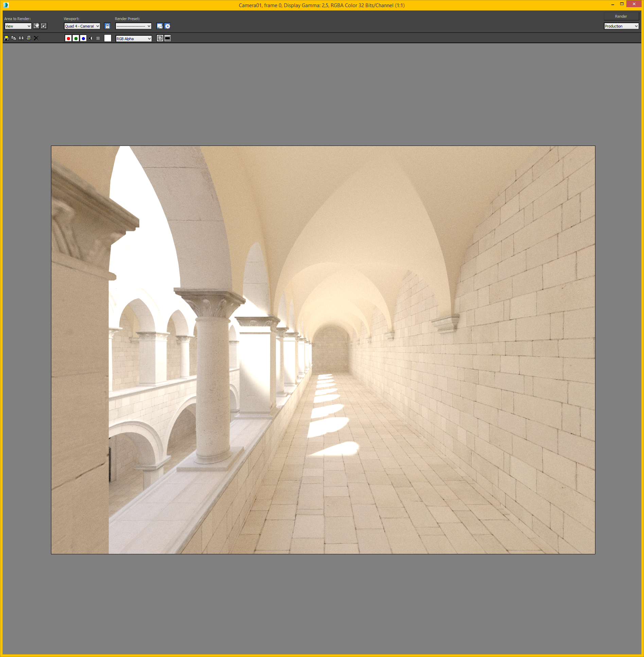This screenshot has height=657, width=644.
Task: Click the Render button
Action: (x=621, y=16)
